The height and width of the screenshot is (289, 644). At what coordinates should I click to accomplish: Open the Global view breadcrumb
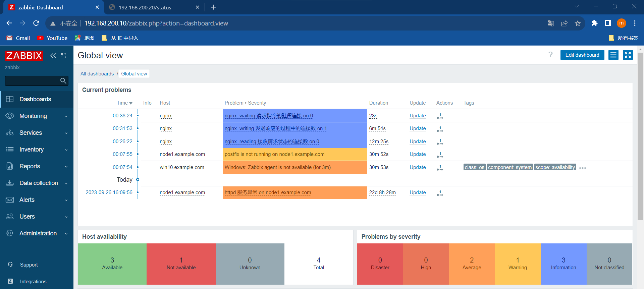134,74
